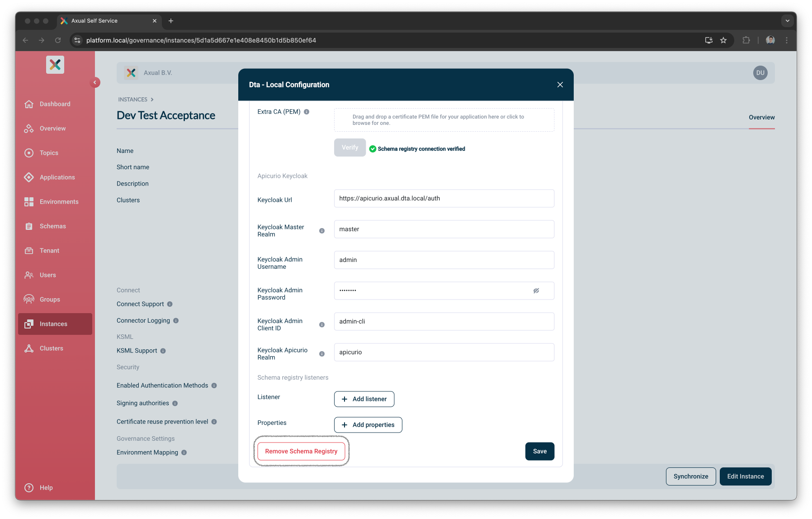Click 'Schema registry connection verified' text
The image size is (812, 519).
[421, 149]
